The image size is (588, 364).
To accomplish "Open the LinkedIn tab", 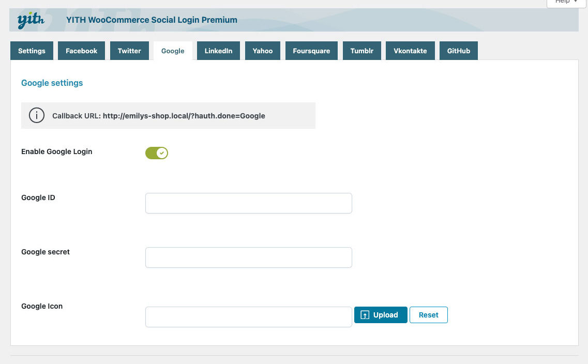I will pyautogui.click(x=218, y=51).
